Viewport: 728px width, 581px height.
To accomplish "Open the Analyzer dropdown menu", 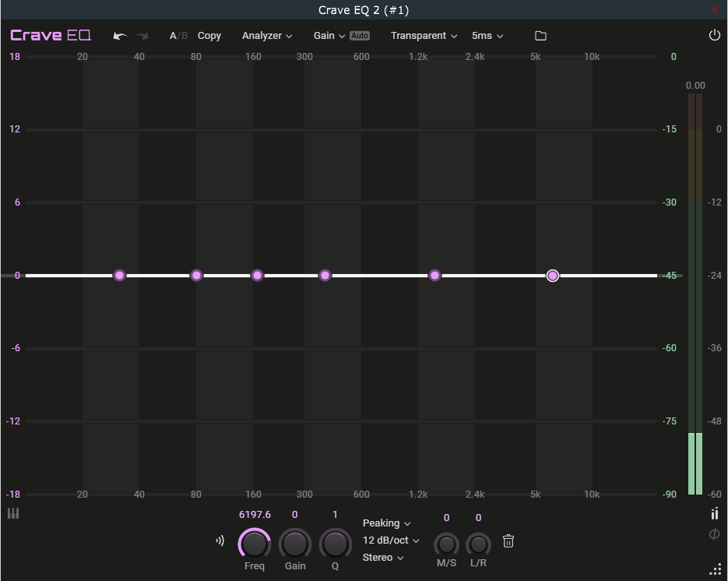I will [x=267, y=36].
